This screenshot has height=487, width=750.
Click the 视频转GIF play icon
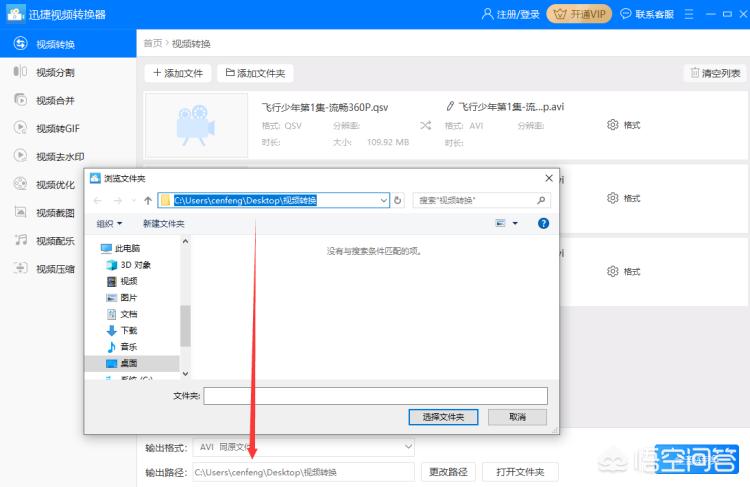(20, 127)
